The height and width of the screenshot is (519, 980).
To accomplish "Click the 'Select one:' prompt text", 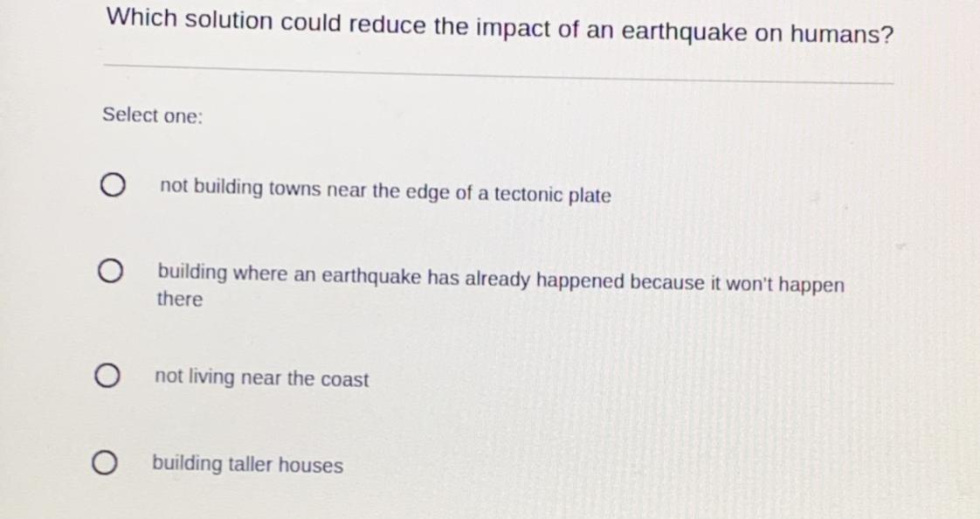I will (153, 115).
